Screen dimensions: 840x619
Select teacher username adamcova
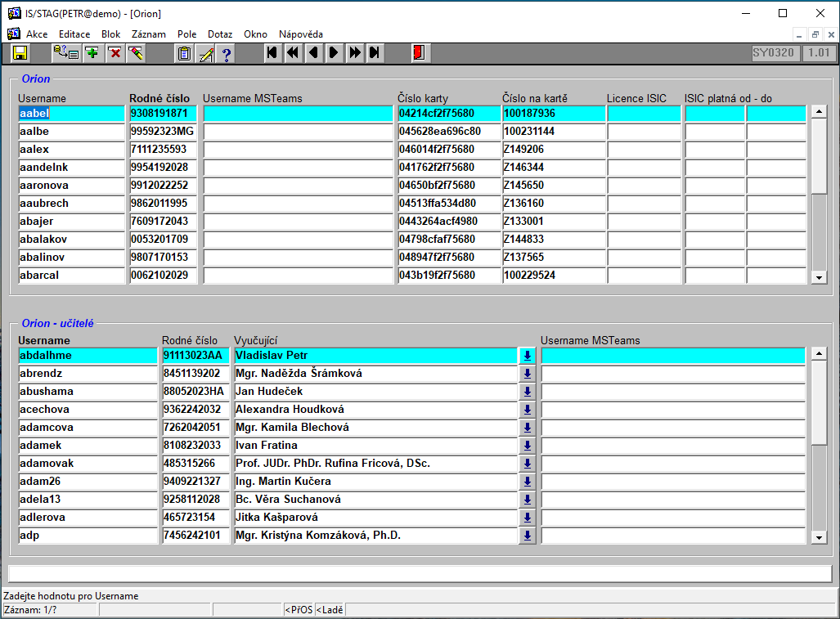pyautogui.click(x=88, y=428)
